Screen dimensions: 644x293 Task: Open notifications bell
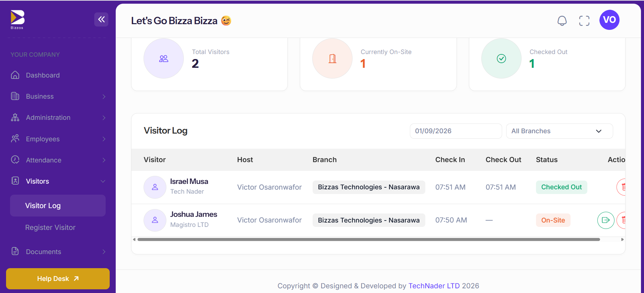click(562, 20)
